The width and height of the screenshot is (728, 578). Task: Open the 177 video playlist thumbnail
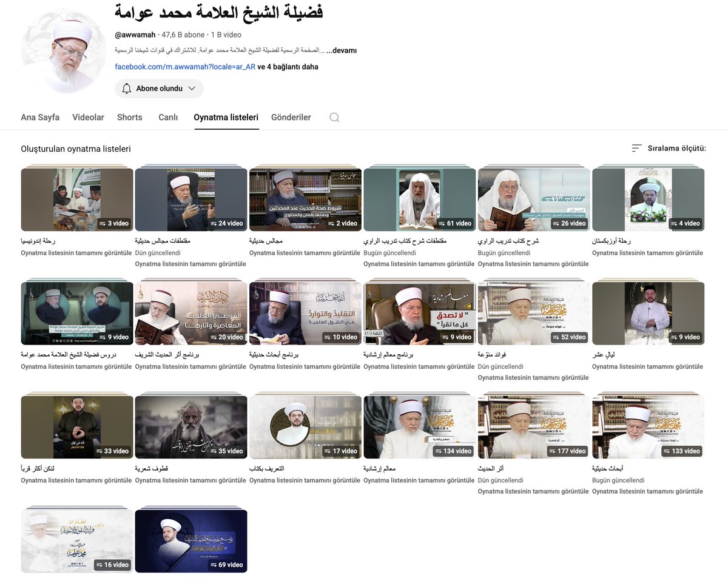534,427
